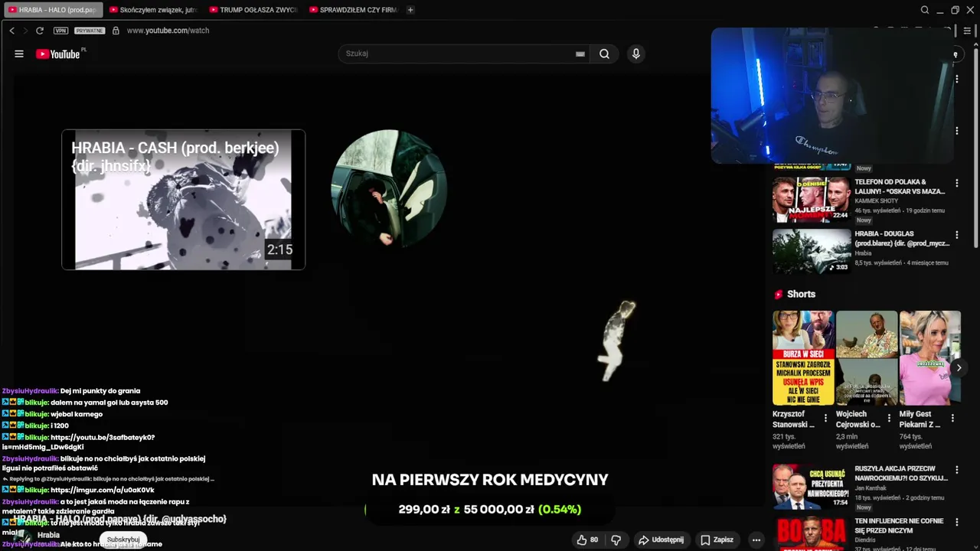Open options for Krzysztof Stanowski short

(825, 418)
